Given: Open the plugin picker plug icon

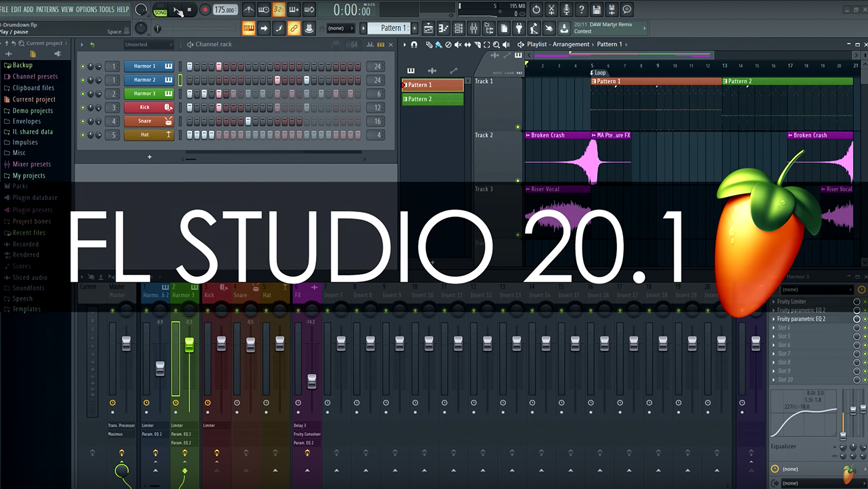Looking at the screenshot, I should [519, 29].
